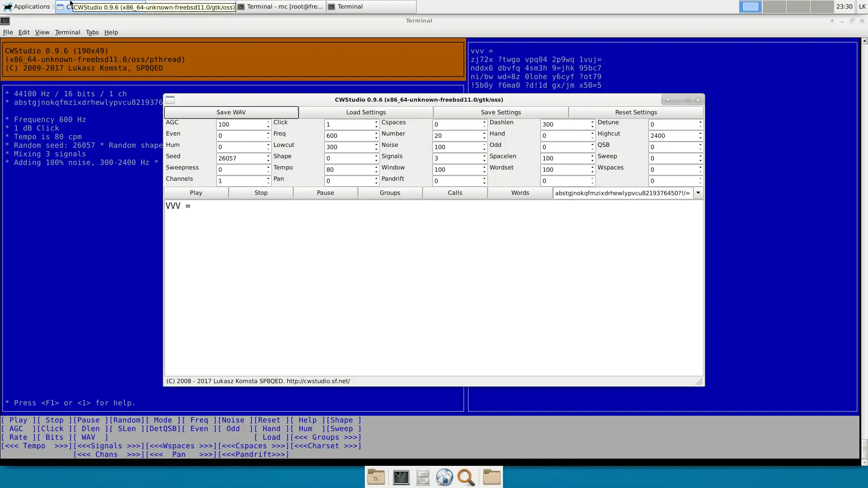Click the CWStudio window menu icon
The width and height of the screenshot is (868, 488).
(x=170, y=100)
